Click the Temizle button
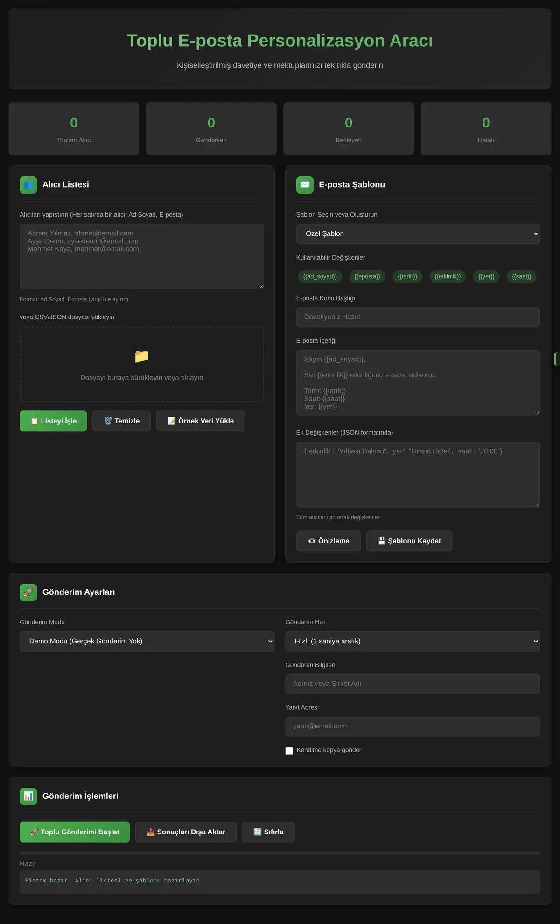560x924 pixels. (x=121, y=421)
